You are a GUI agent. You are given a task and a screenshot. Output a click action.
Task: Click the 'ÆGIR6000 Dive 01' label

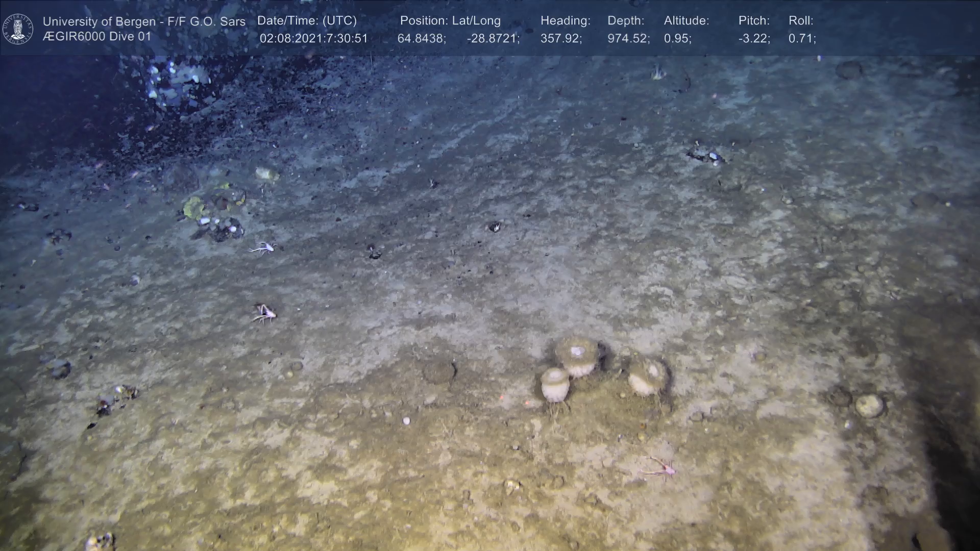click(x=97, y=37)
